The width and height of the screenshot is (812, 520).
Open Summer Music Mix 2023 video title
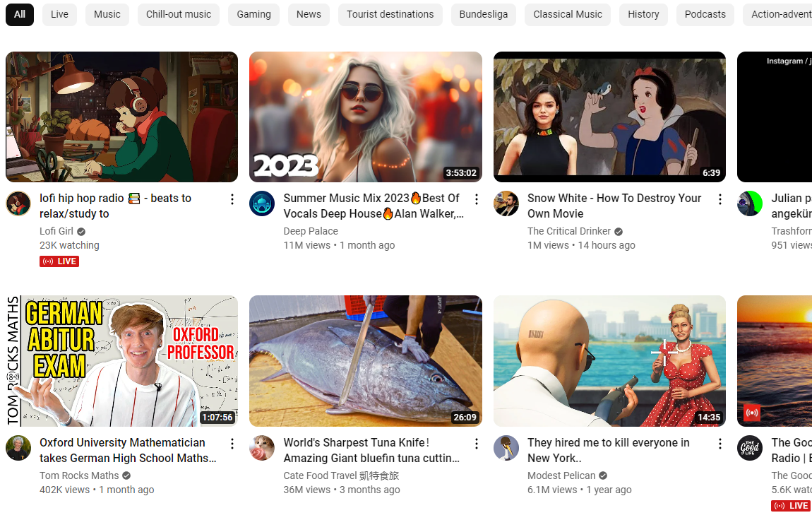(x=374, y=206)
